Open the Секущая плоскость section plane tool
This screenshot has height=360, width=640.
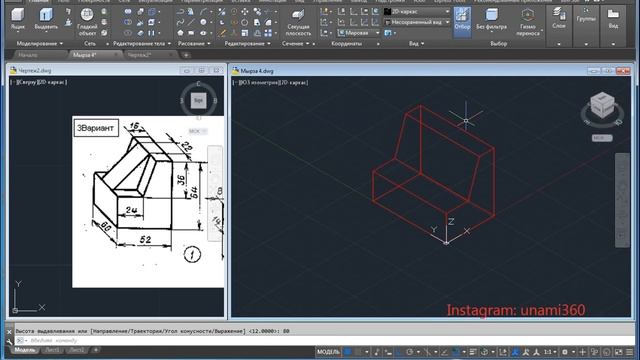298,22
